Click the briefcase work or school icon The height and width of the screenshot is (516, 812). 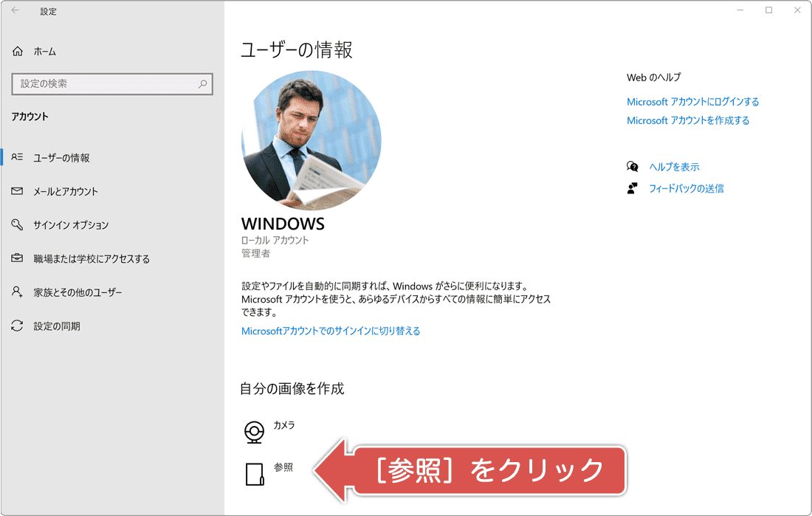pos(18,258)
